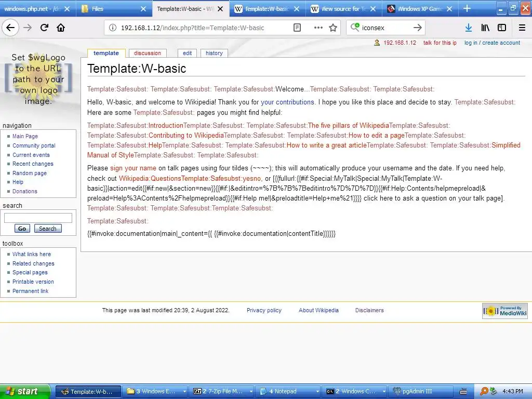The width and height of the screenshot is (532, 399).
Task: Open the Donations link
Action: [25, 191]
